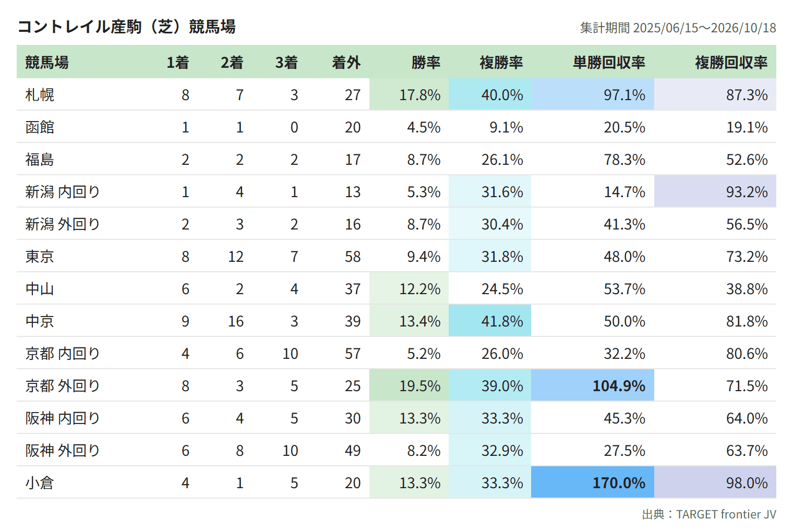Click the 競馬場 column header

(47, 63)
